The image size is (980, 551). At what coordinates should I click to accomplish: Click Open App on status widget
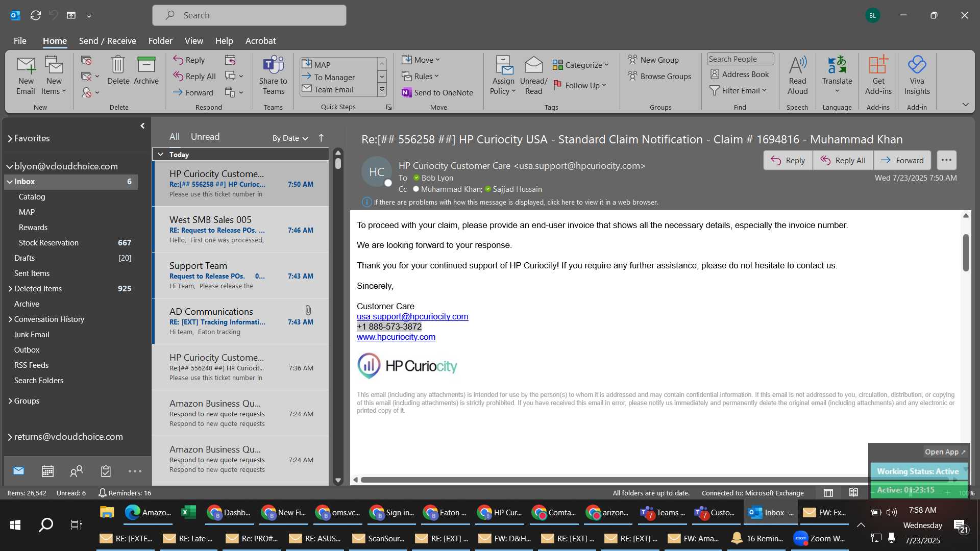coord(945,452)
